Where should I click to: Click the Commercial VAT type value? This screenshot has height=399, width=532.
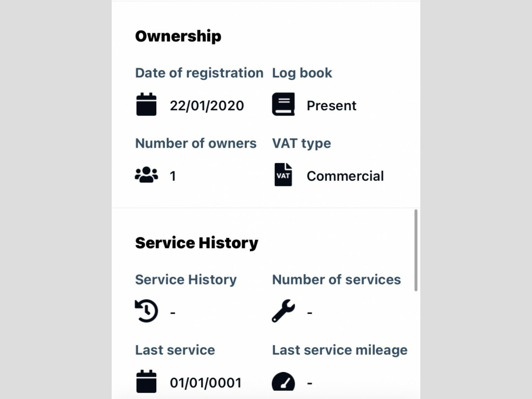click(345, 176)
